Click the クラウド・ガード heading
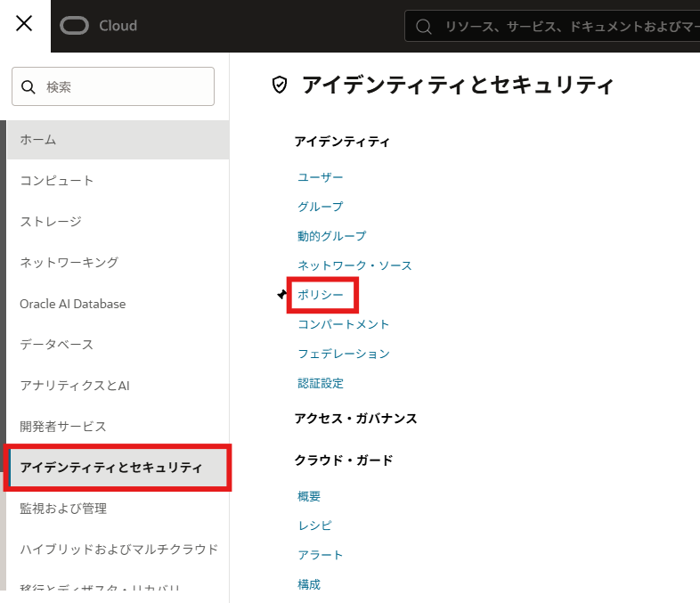This screenshot has height=603, width=700. pos(344,460)
